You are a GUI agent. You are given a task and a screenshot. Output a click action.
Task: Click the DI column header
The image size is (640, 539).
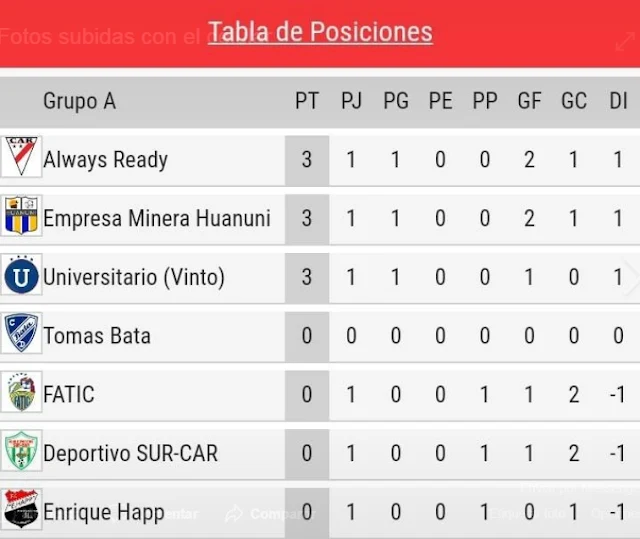click(618, 101)
